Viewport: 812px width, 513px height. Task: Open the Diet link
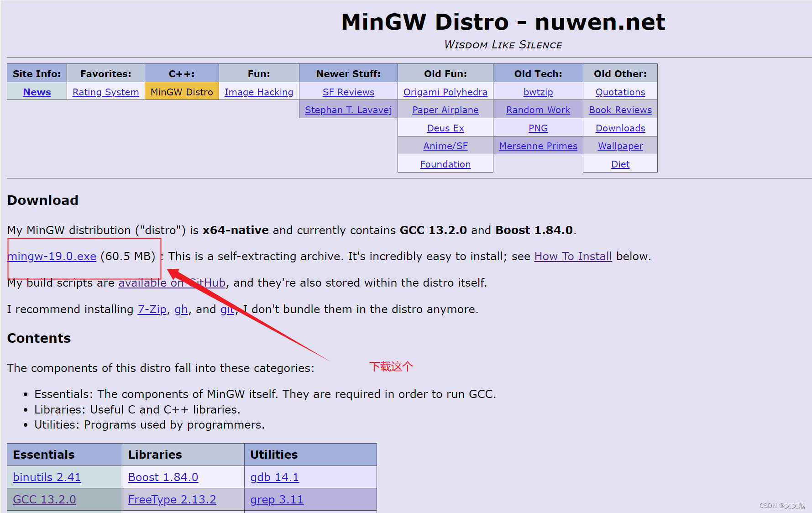(620, 164)
